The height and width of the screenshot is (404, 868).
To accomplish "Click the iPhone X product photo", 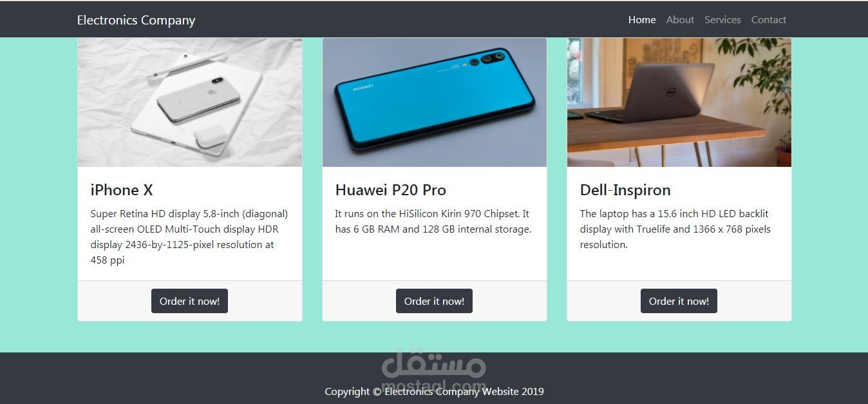I will (x=190, y=102).
